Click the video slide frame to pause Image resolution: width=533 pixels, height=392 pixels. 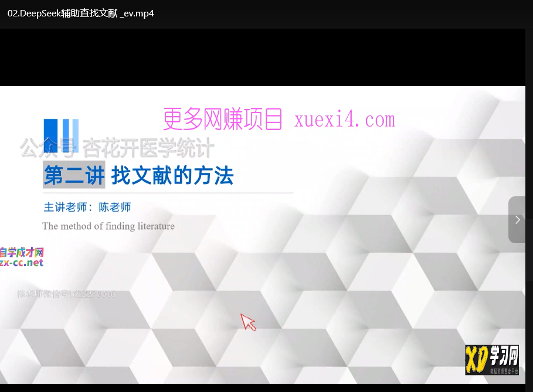(x=263, y=235)
